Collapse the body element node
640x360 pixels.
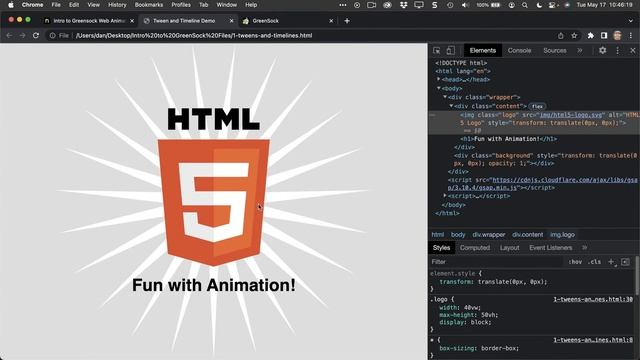coord(439,88)
